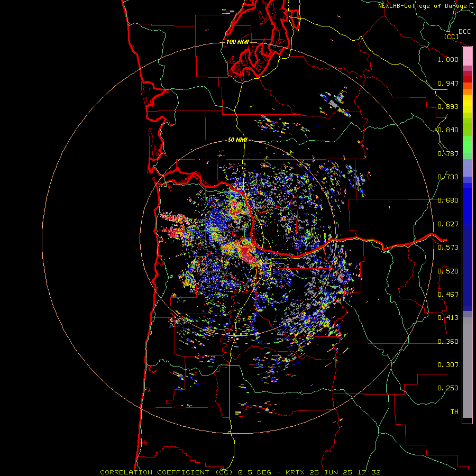Viewport: 476px width, 476px height.
Task: Select the 0.680 legend value
Action: pyautogui.click(x=448, y=200)
